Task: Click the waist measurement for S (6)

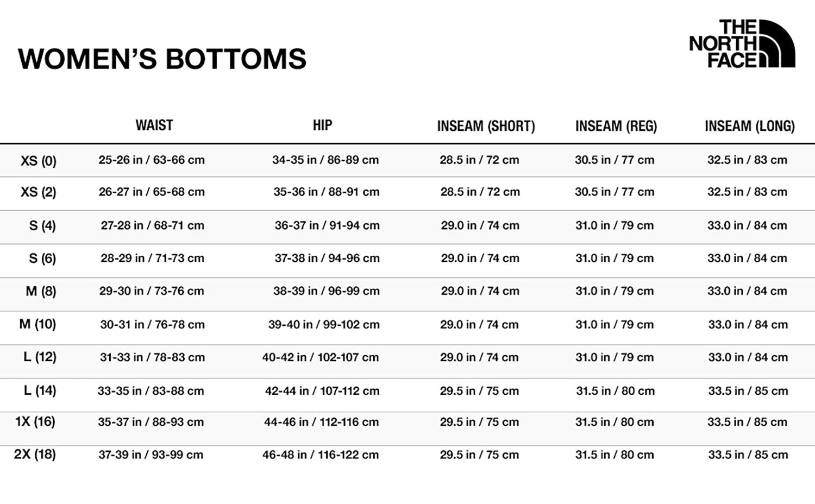Action: click(152, 259)
